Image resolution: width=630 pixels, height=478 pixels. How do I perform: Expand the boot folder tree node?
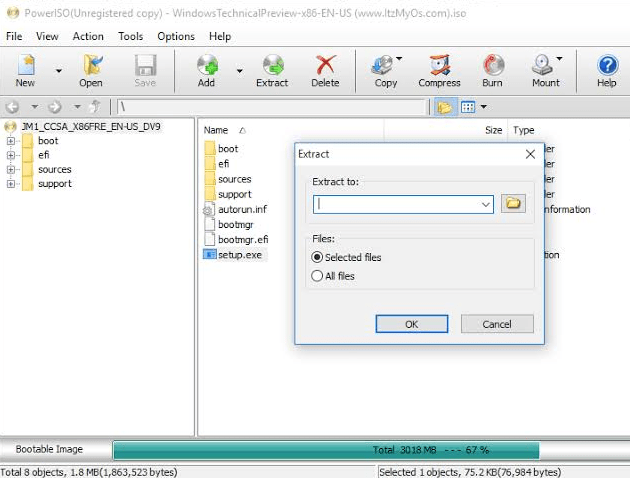(10, 141)
